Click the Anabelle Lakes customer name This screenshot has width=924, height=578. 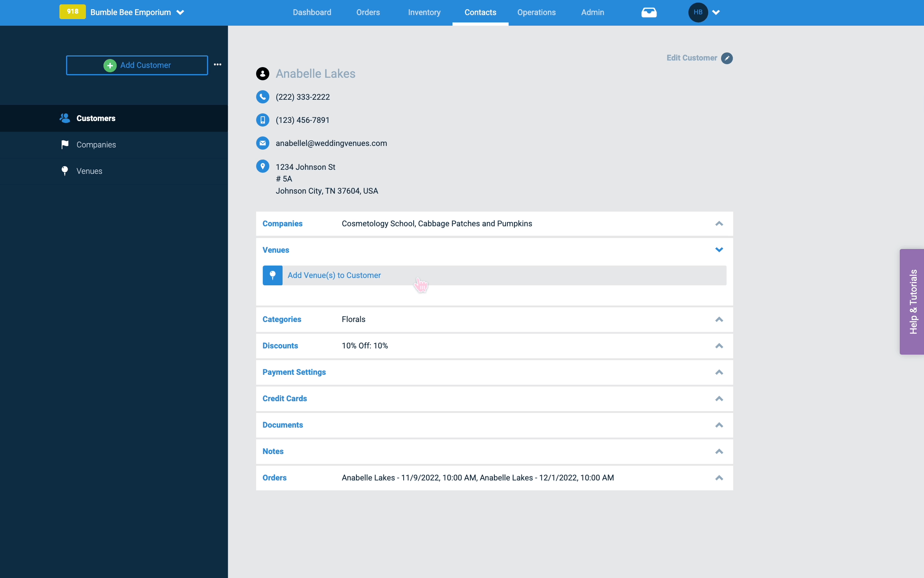(x=316, y=74)
